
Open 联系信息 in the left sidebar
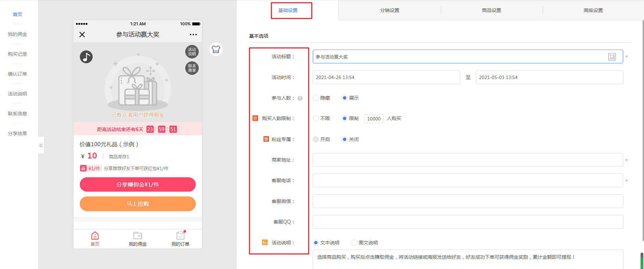coord(17,114)
